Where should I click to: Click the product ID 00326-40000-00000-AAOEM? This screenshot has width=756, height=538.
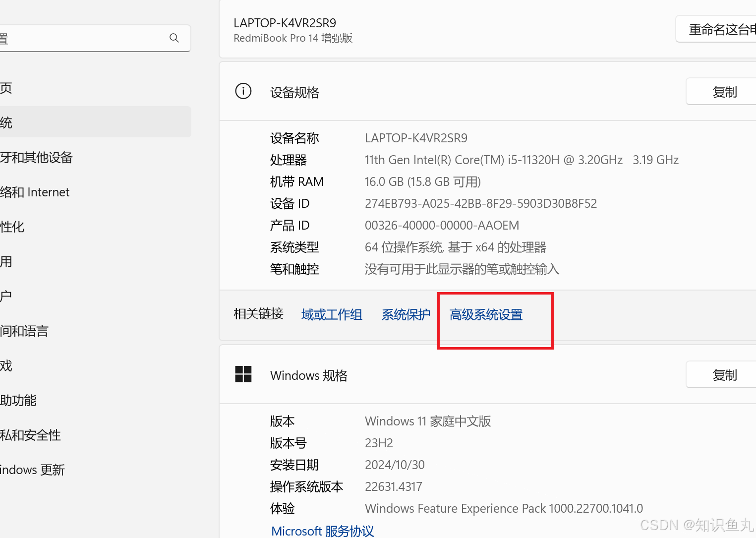tap(442, 225)
